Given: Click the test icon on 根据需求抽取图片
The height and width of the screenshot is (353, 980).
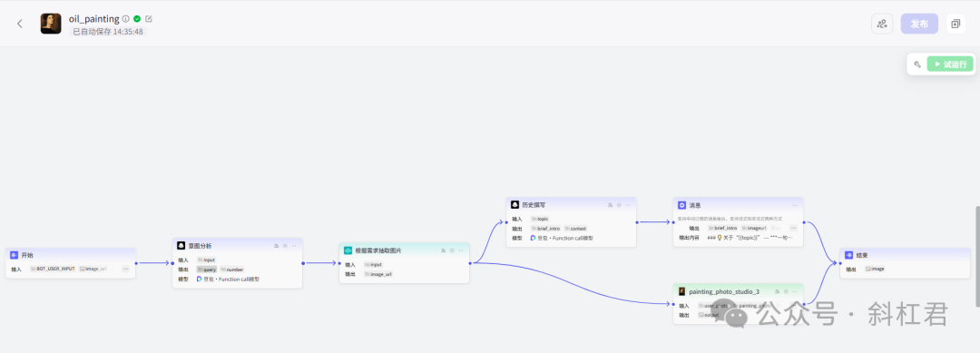Looking at the screenshot, I should point(443,250).
